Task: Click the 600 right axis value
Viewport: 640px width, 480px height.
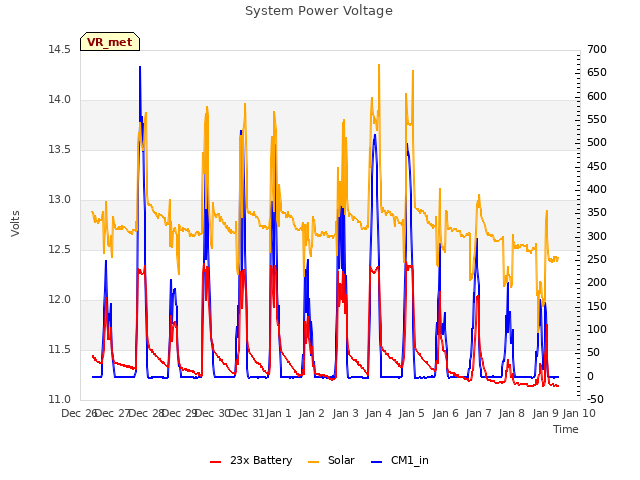Action: pyautogui.click(x=597, y=96)
